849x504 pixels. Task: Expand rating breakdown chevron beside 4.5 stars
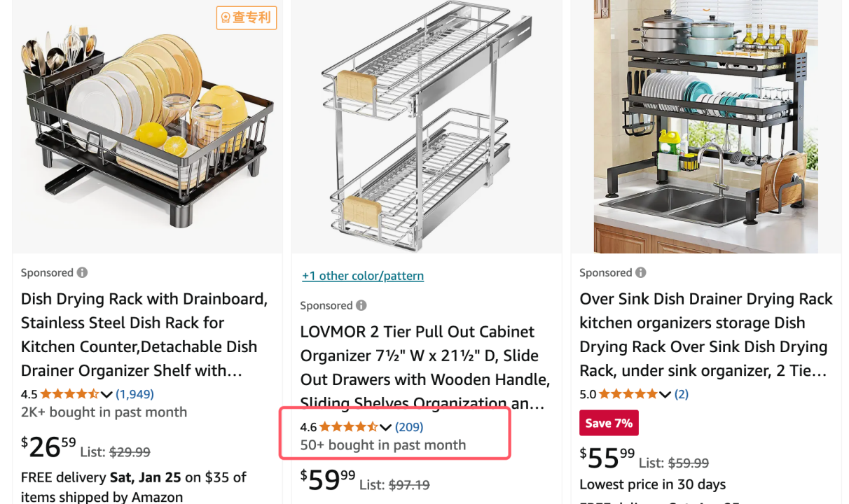[x=106, y=395]
